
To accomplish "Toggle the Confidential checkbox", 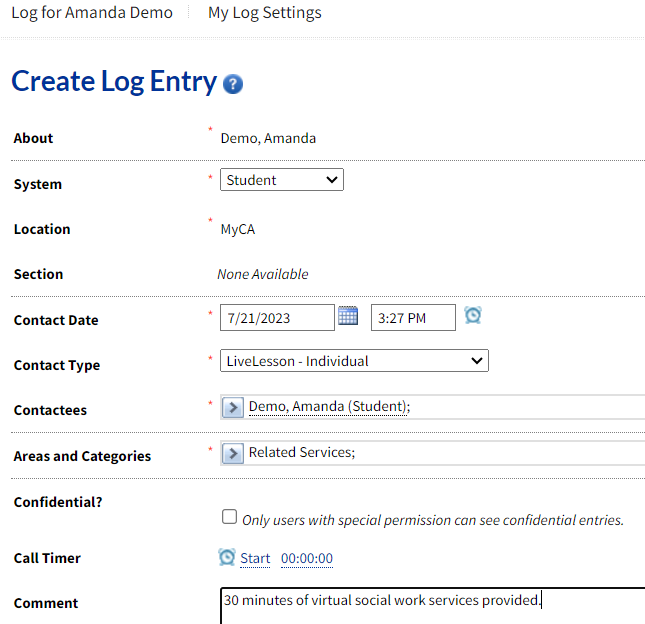I will 229,517.
